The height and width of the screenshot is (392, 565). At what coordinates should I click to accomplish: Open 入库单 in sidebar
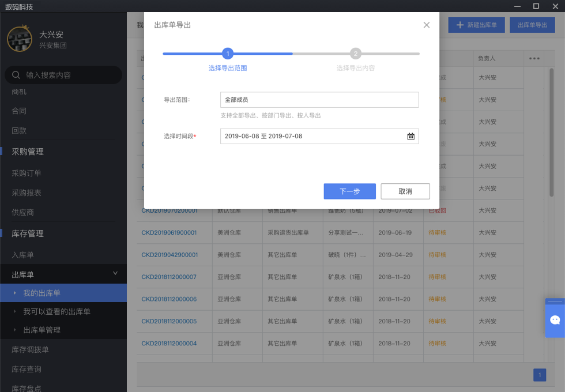pyautogui.click(x=22, y=255)
